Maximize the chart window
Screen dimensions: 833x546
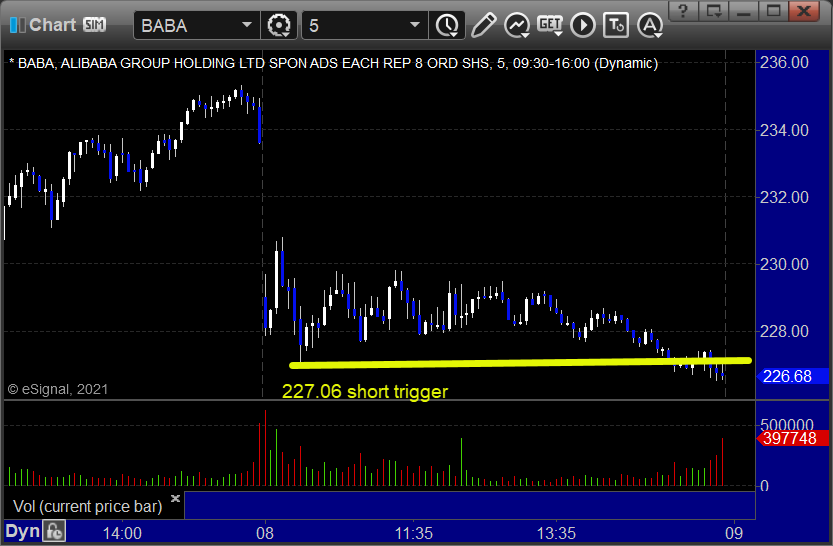coord(773,11)
